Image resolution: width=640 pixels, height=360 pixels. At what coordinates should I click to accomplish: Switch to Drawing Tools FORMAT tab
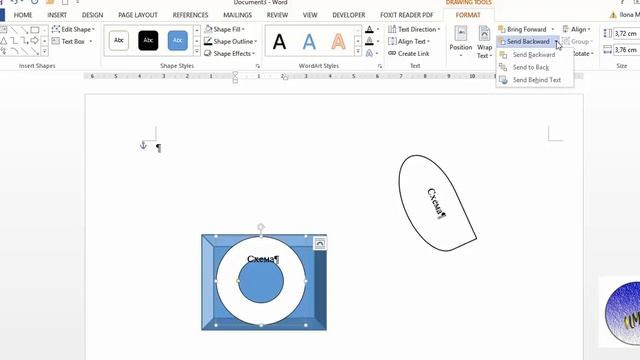coord(468,15)
